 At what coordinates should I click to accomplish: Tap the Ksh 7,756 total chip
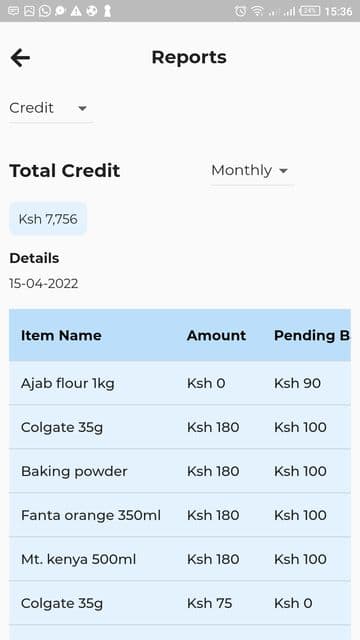[48, 219]
